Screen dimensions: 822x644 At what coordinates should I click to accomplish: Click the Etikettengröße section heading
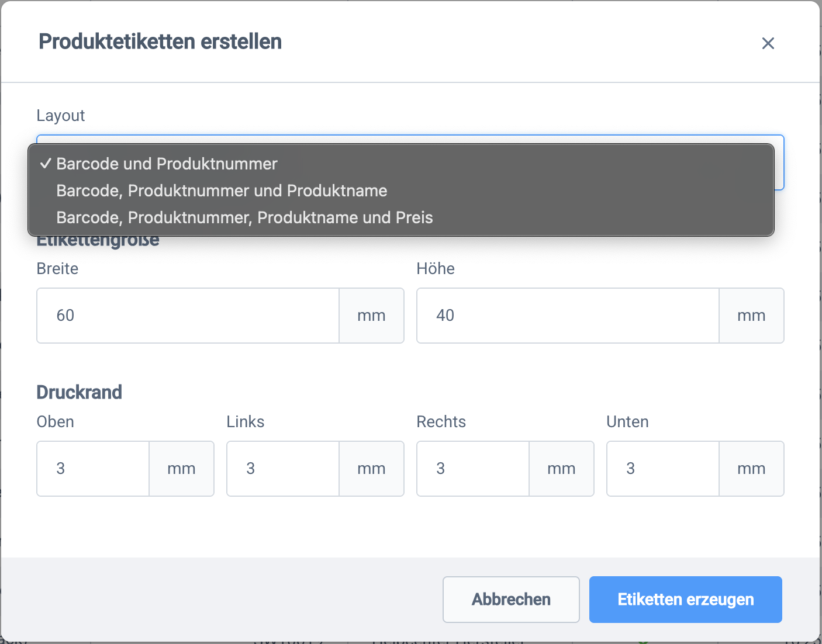[98, 239]
